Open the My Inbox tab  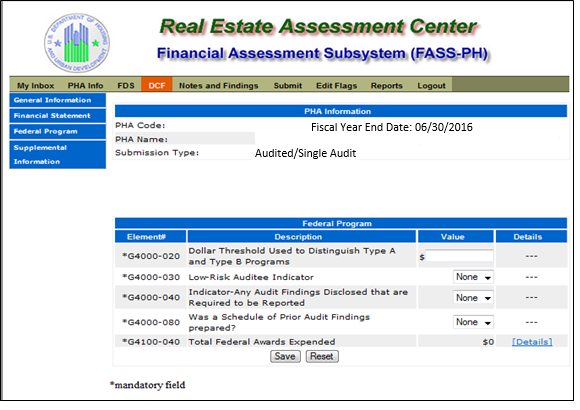tap(36, 85)
